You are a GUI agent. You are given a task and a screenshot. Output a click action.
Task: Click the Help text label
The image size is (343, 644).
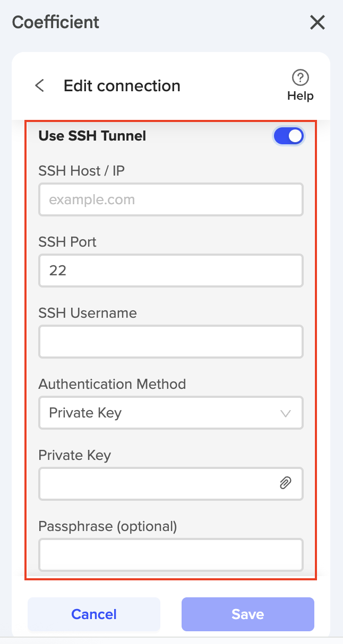301,96
